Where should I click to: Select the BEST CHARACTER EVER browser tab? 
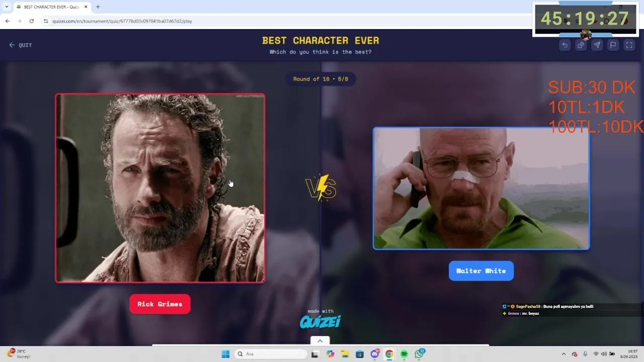click(x=51, y=7)
